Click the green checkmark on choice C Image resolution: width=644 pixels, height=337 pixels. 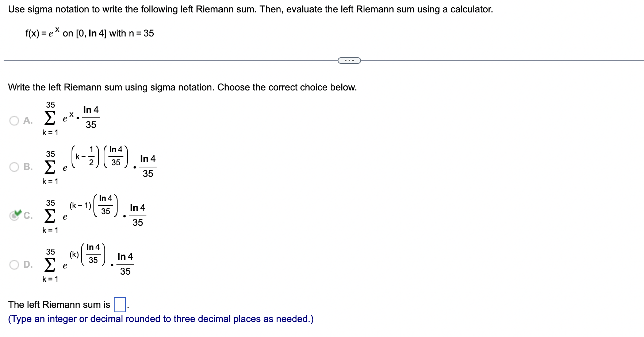pyautogui.click(x=17, y=212)
